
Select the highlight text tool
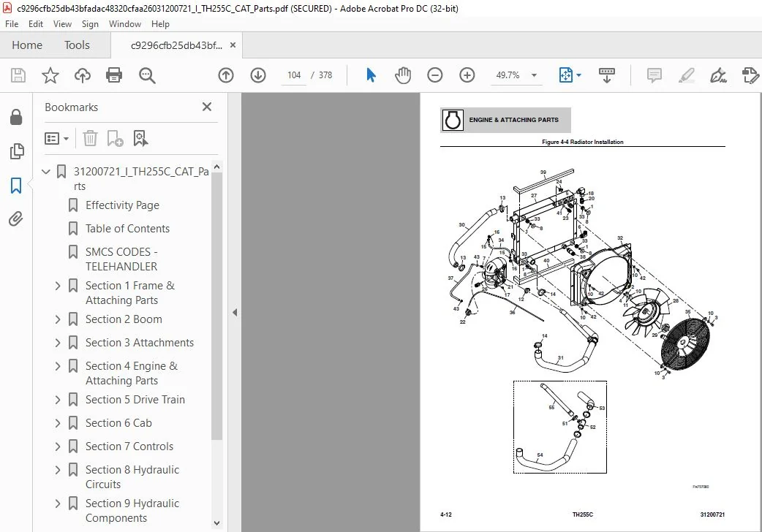pos(686,75)
